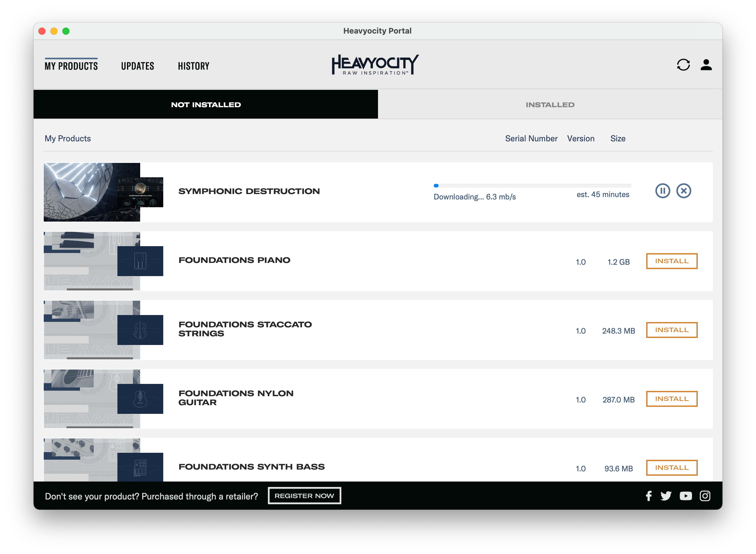This screenshot has width=756, height=554.
Task: Cancel the Symphonic Destruction download
Action: (x=684, y=191)
